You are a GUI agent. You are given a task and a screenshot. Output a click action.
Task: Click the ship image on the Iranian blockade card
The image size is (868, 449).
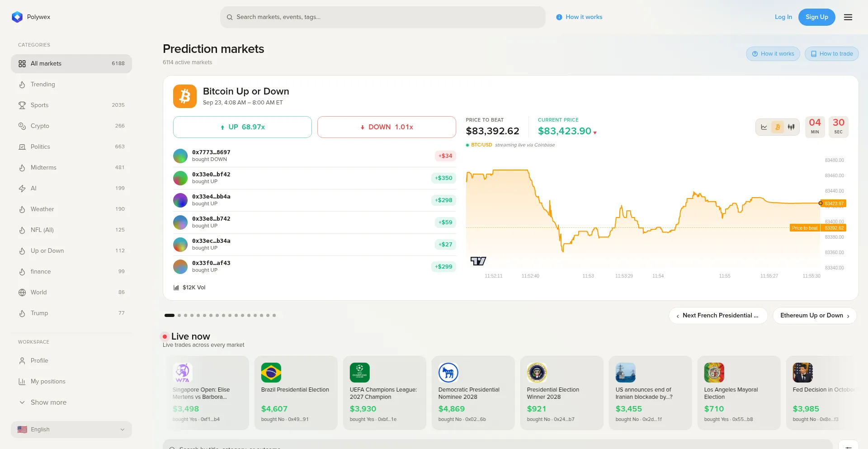click(626, 373)
